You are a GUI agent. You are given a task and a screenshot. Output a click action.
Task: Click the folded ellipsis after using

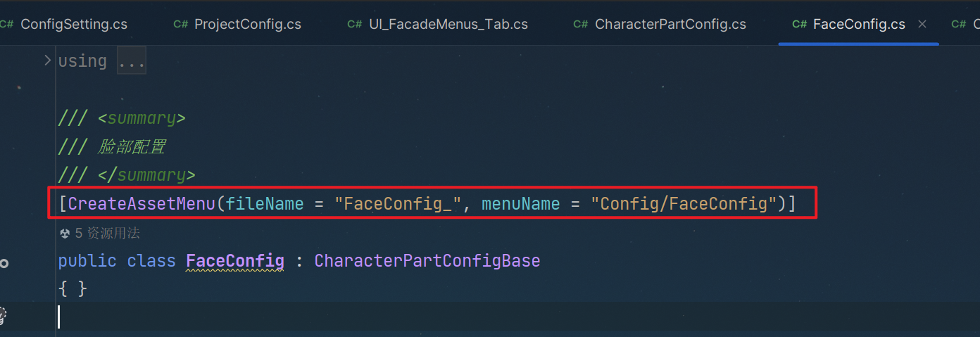tap(132, 61)
